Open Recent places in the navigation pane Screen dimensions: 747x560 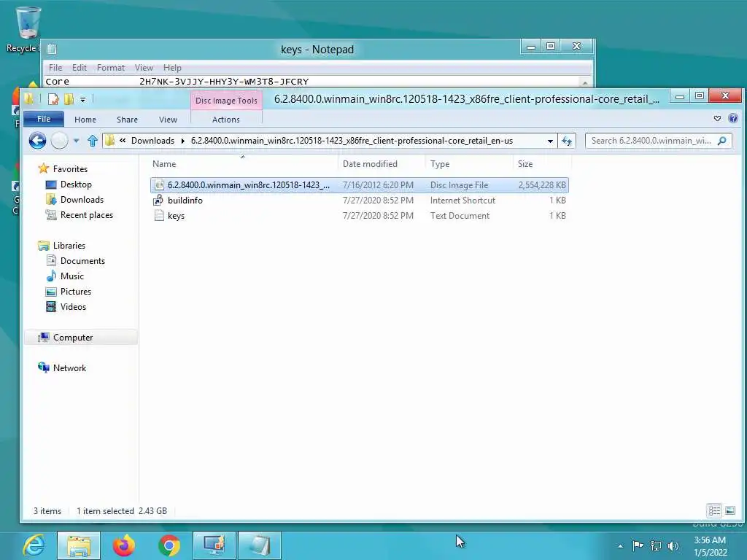86,215
